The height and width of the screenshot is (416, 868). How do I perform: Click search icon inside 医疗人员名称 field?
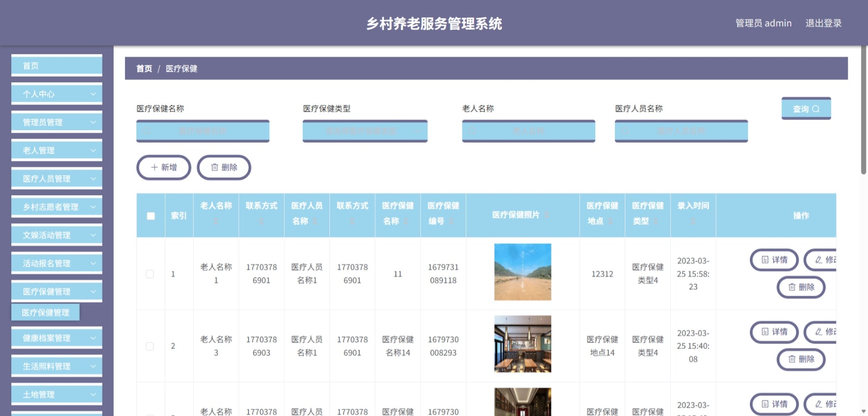625,131
